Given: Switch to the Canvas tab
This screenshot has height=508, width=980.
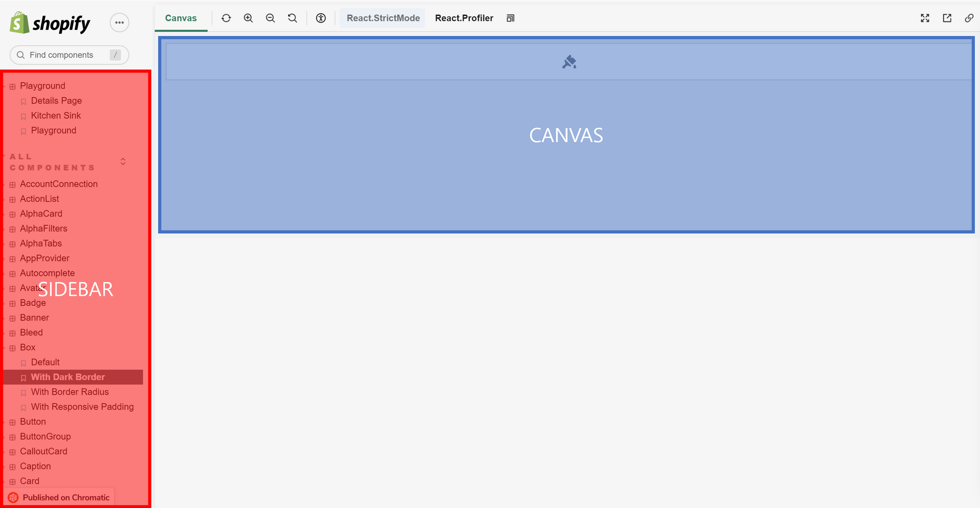Looking at the screenshot, I should point(181,18).
